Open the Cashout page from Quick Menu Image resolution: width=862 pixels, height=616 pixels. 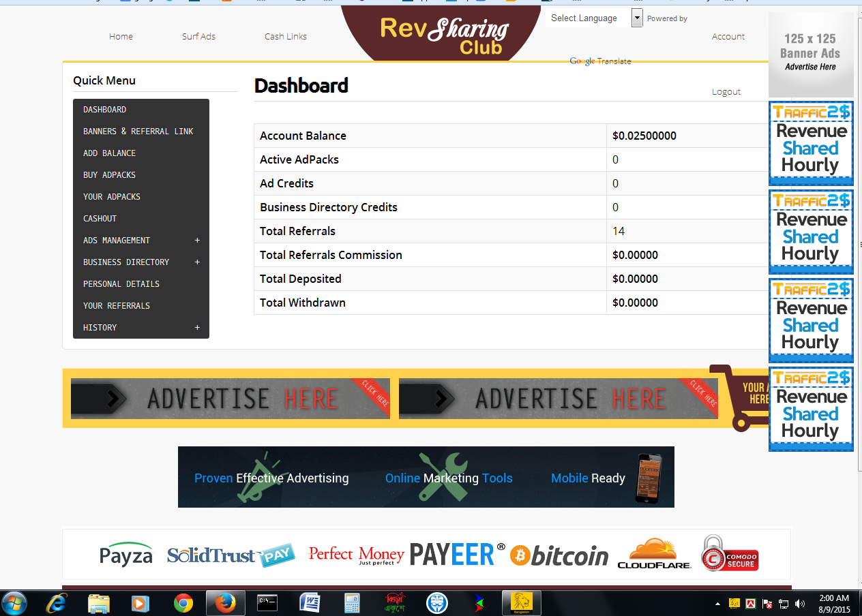[100, 219]
